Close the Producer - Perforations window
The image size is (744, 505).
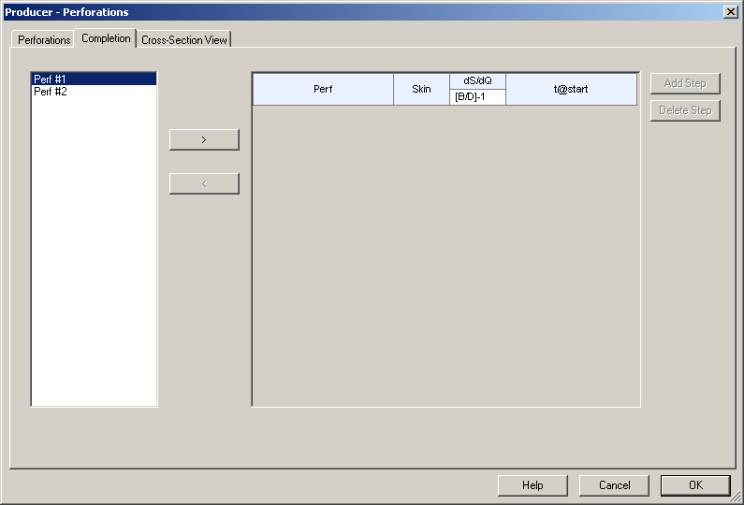730,11
